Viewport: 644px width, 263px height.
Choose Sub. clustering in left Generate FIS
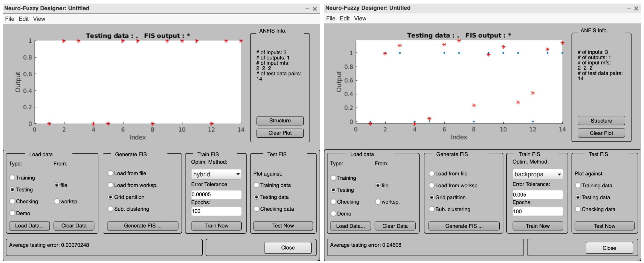(x=110, y=209)
